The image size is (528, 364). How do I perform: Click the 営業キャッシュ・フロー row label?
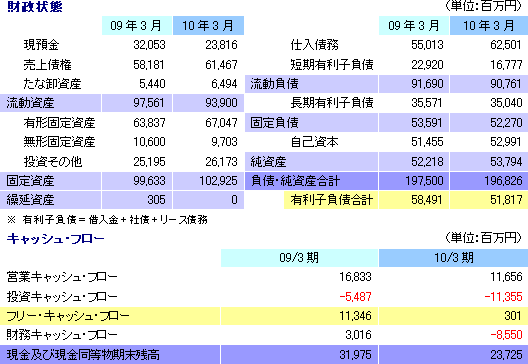[x=62, y=277]
